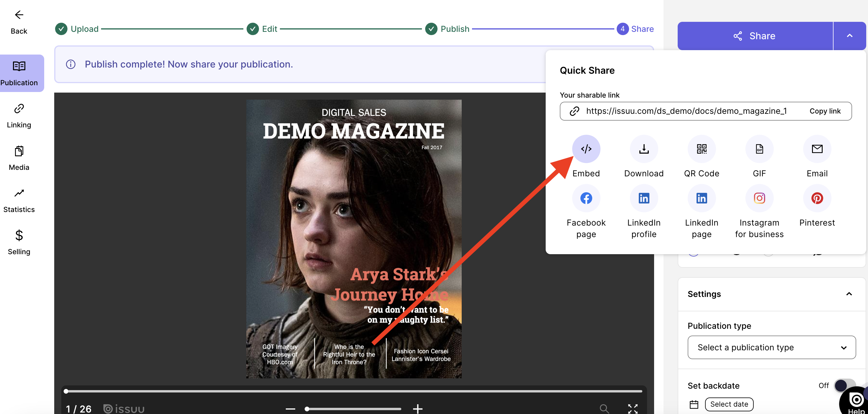Collapse the Share dropdown arrow
This screenshot has width=868, height=414.
(849, 36)
